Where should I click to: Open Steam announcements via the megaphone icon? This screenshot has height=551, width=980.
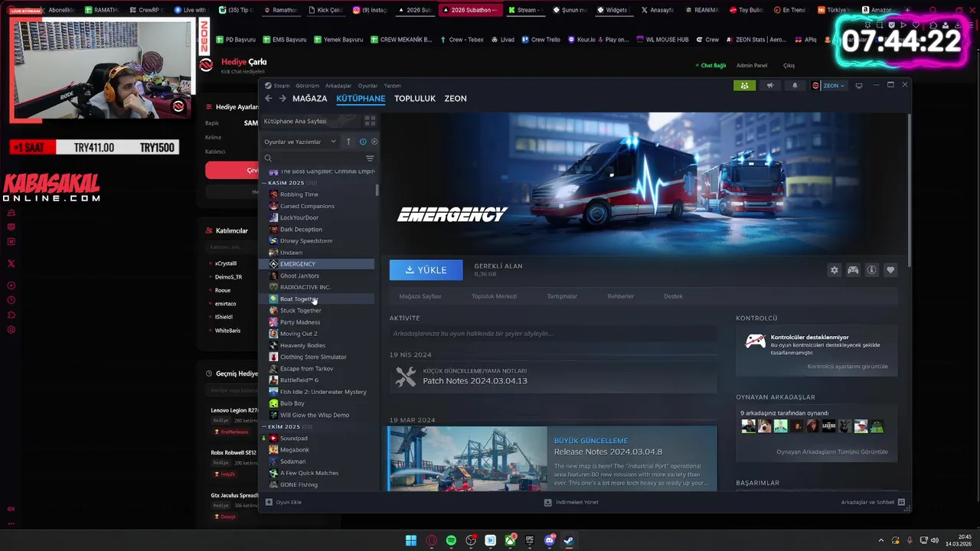click(x=770, y=86)
